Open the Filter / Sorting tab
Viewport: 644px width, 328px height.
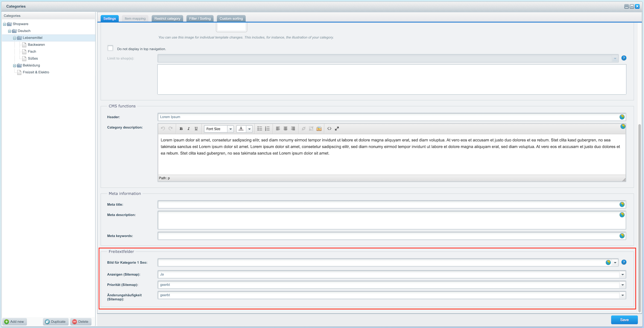(x=200, y=19)
